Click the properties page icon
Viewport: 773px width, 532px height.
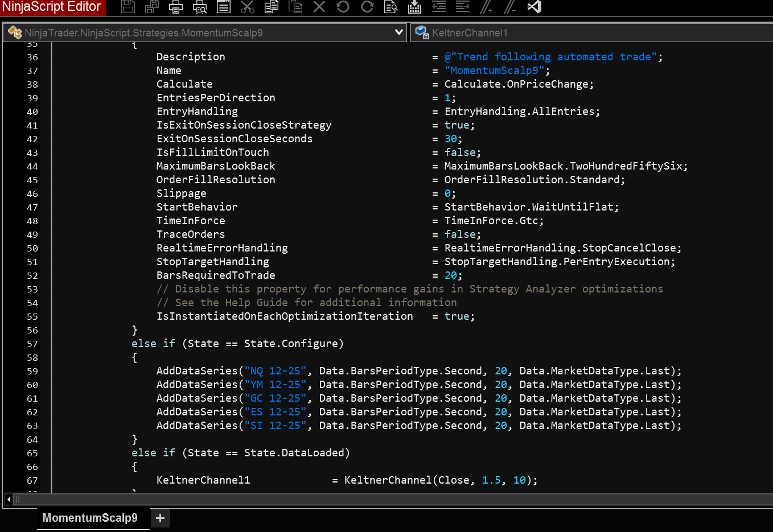coord(224,7)
